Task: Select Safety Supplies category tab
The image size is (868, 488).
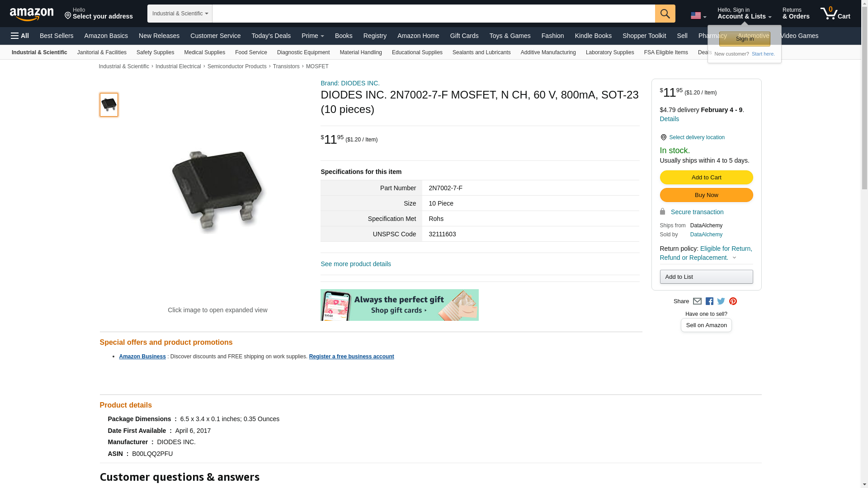Action: [155, 52]
